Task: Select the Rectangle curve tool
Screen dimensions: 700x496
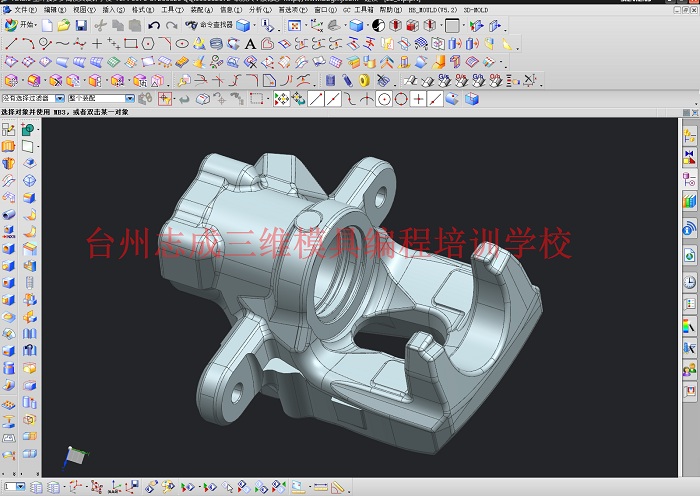Action: click(131, 44)
